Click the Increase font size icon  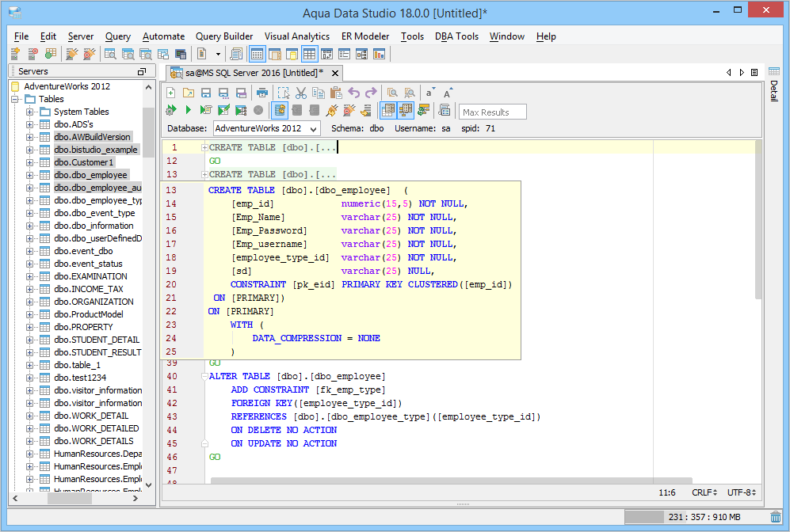click(448, 93)
